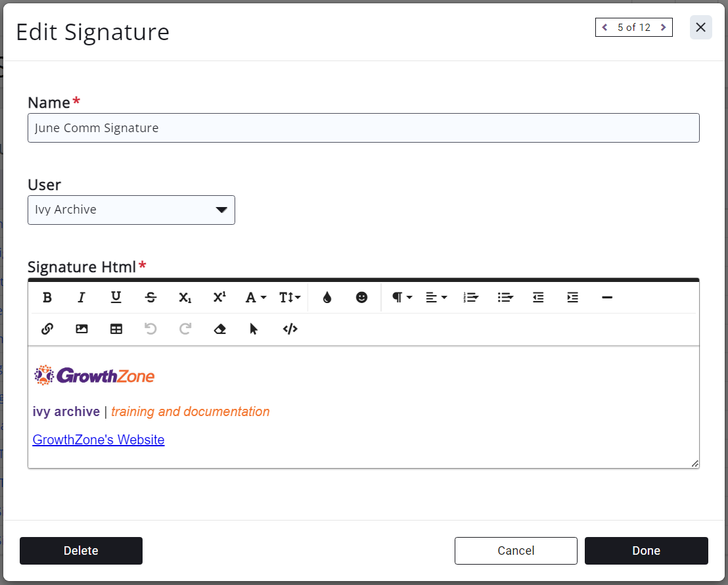The image size is (728, 585).
Task: Open the GrowthZone's Website link
Action: 99,440
